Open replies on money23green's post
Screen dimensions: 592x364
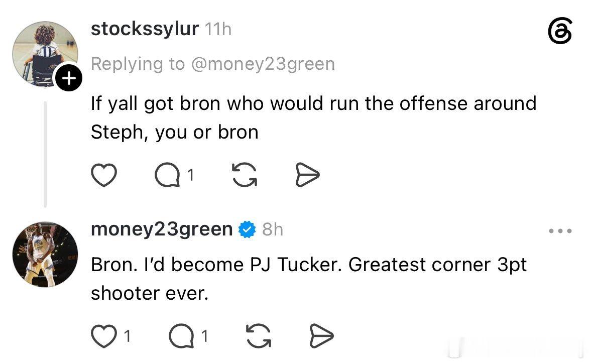tap(182, 336)
